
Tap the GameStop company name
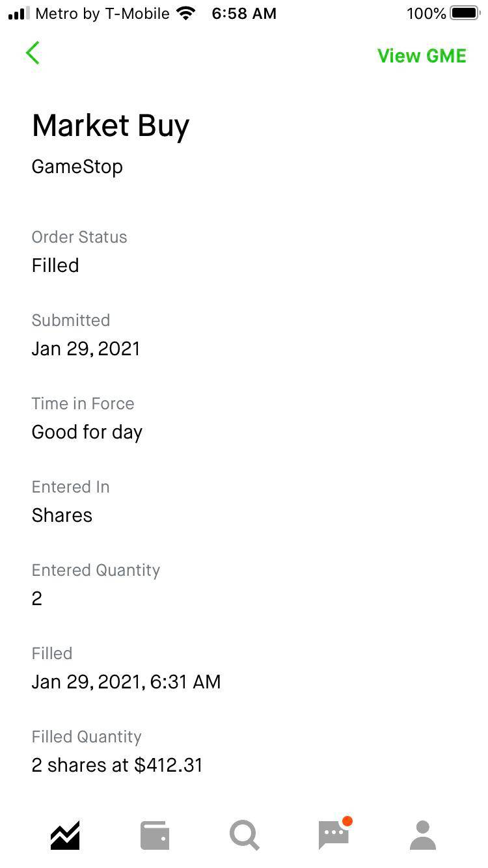tap(77, 167)
